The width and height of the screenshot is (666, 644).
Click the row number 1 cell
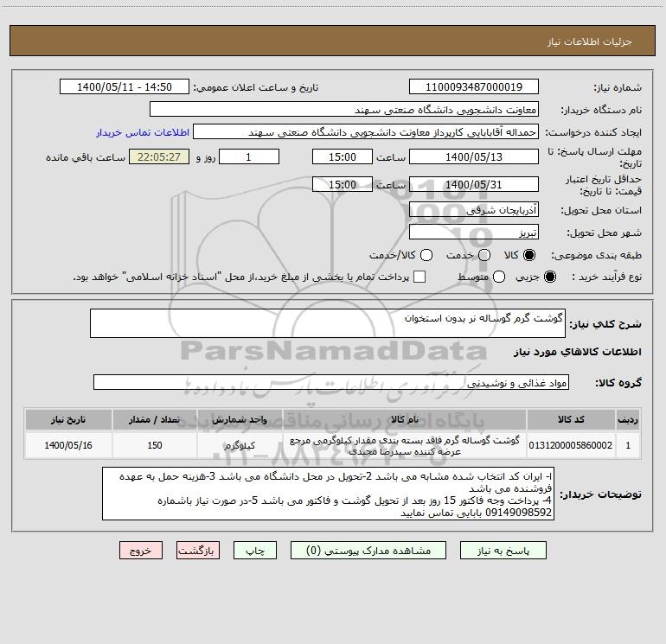point(628,445)
